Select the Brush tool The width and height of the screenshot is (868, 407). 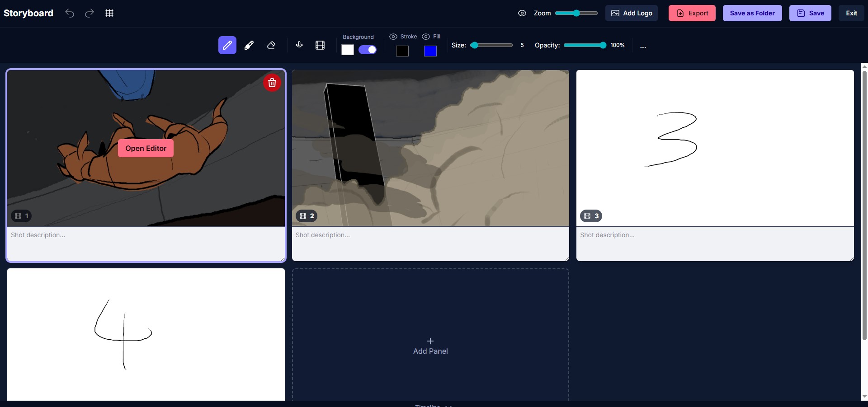[249, 45]
